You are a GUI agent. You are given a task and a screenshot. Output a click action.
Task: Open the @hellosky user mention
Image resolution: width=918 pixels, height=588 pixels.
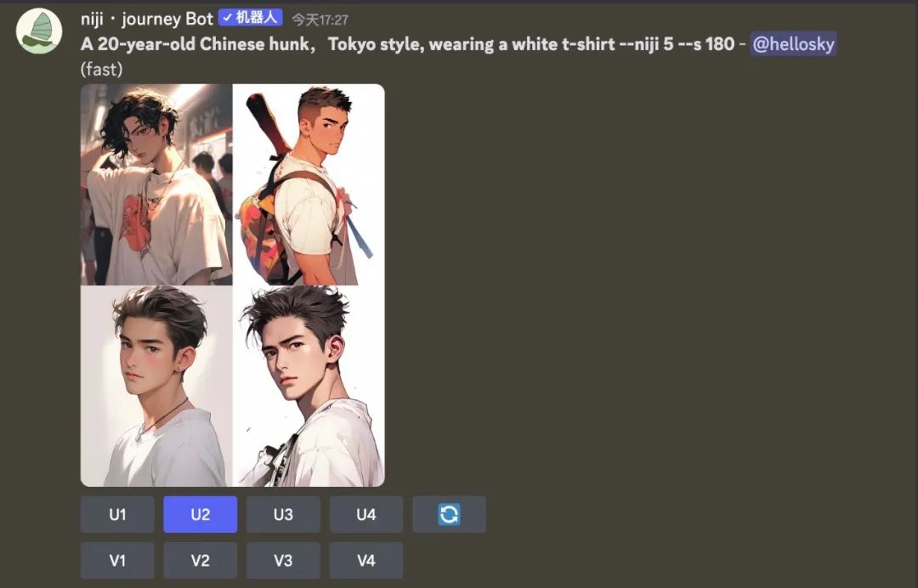point(793,44)
